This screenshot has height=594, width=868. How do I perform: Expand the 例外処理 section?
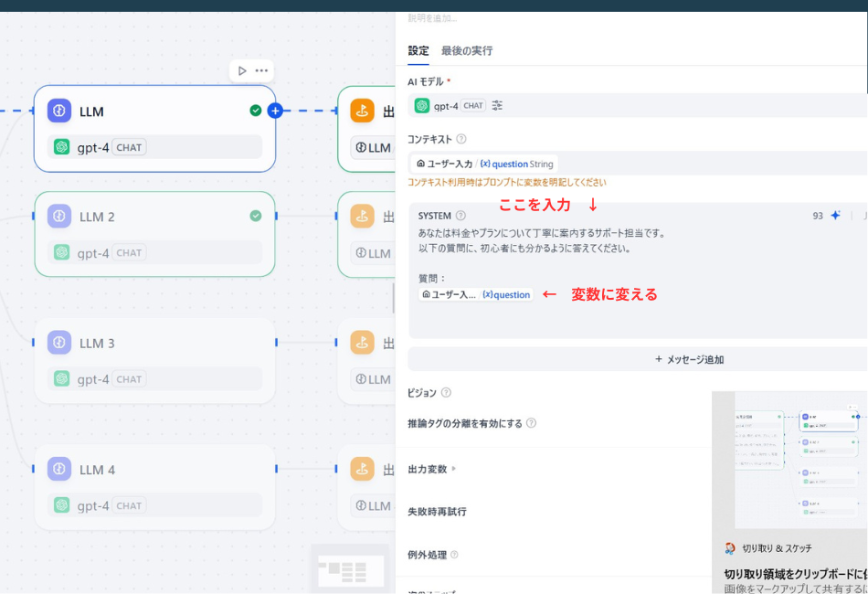pos(429,554)
